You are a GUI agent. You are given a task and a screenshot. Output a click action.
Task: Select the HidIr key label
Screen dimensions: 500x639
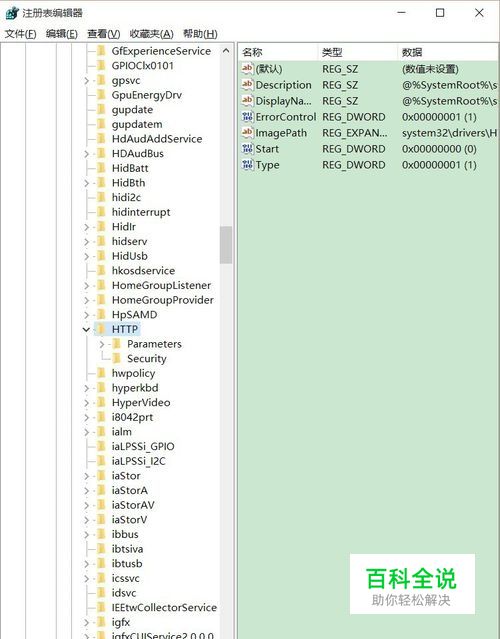click(124, 227)
